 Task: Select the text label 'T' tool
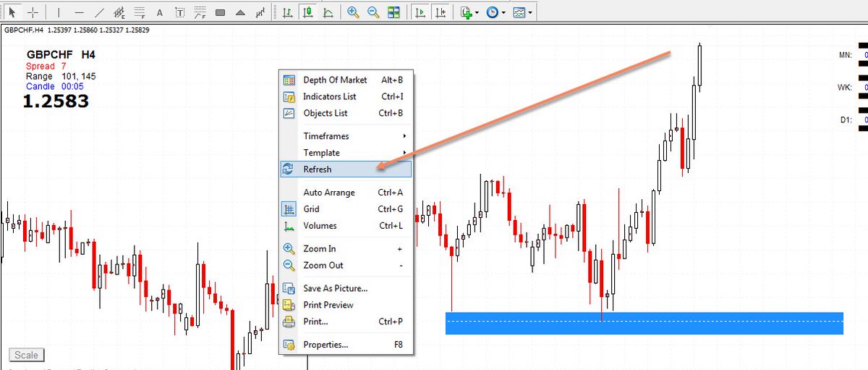click(x=179, y=12)
